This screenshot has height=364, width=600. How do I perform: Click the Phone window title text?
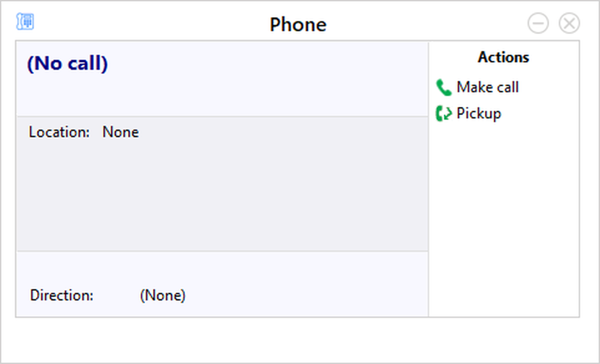tap(298, 24)
